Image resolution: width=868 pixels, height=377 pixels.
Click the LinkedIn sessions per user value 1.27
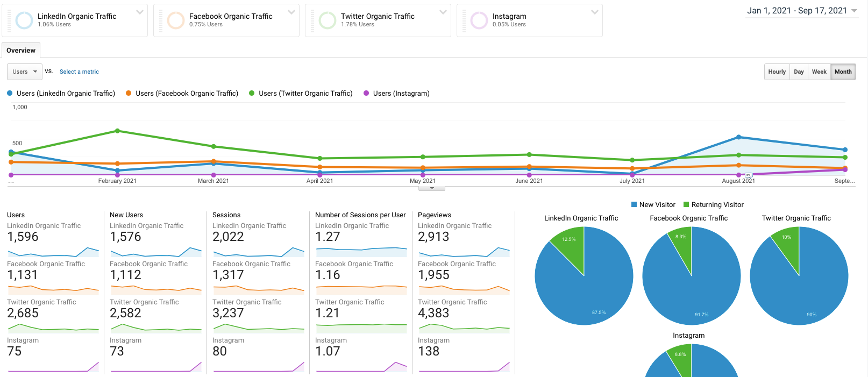point(328,237)
